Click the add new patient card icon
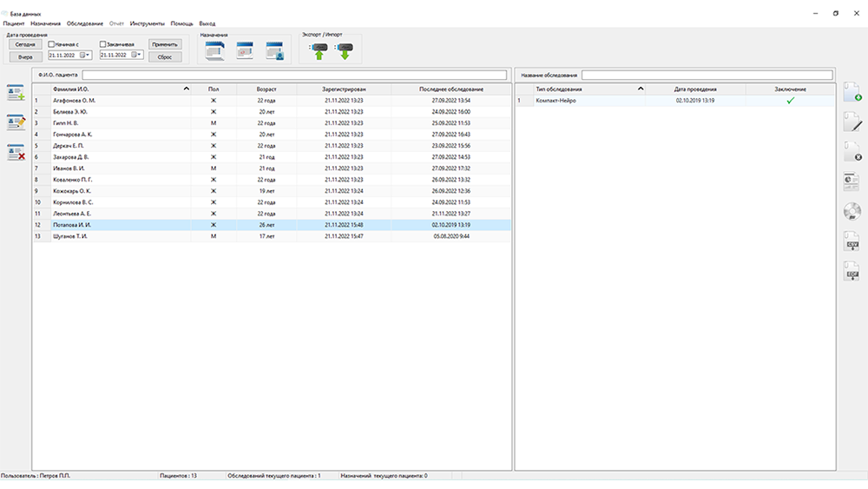 [16, 93]
